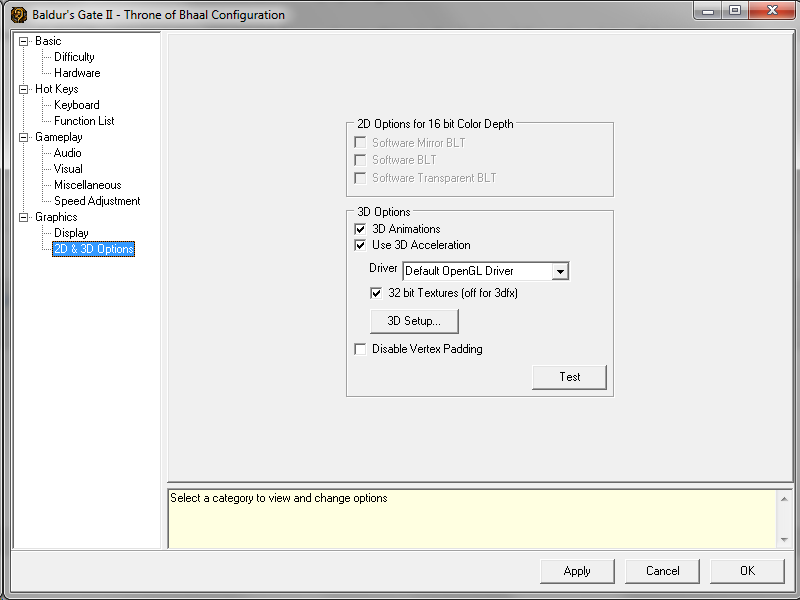Select the Gameplay tree label
This screenshot has width=800, height=600.
(59, 137)
